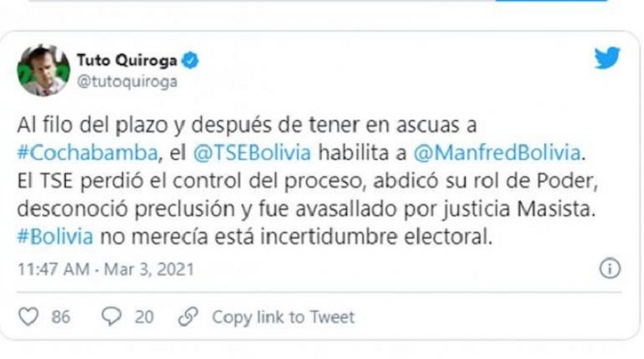This screenshot has height=359, width=644.
Task: Open the Tuto Quiroga display name
Action: (126, 61)
